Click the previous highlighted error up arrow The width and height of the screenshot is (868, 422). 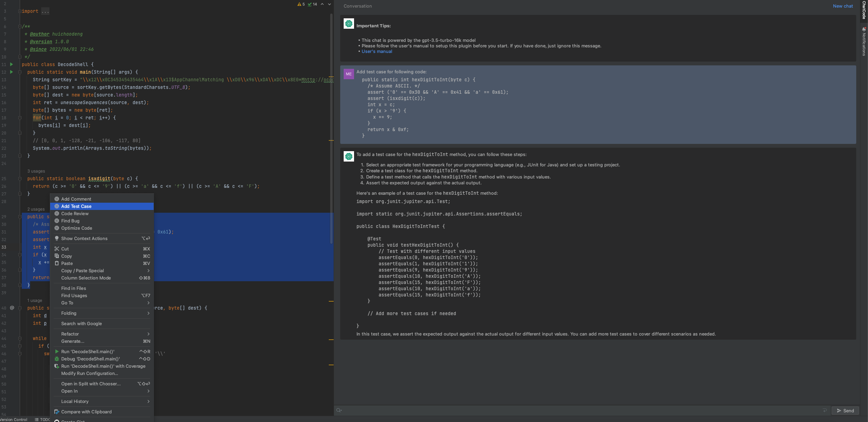pyautogui.click(x=322, y=4)
